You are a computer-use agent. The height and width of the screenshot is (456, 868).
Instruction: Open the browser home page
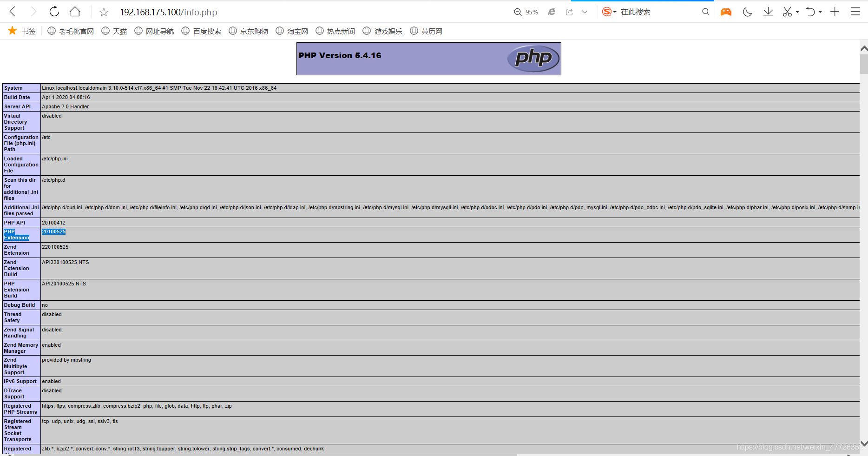click(x=75, y=12)
